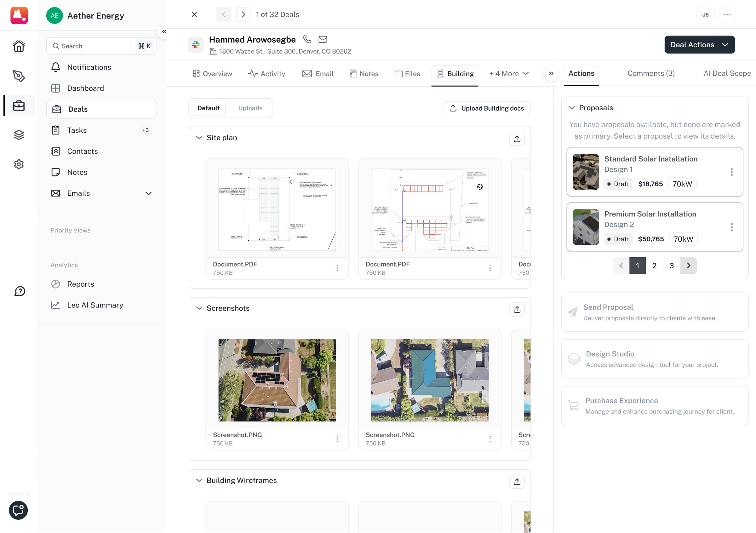Collapse the sidebar with double chevron
Viewport: 756px width, 533px height.
click(164, 32)
